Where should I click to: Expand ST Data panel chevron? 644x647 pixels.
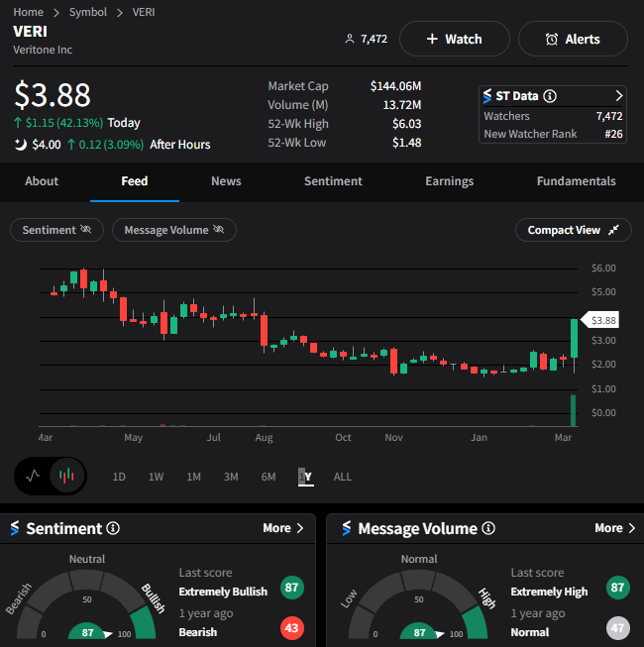[x=618, y=96]
